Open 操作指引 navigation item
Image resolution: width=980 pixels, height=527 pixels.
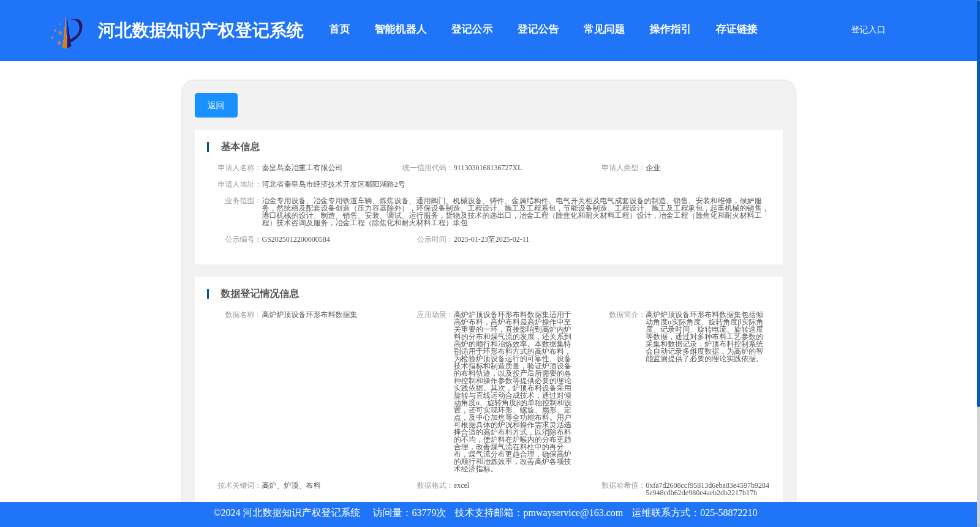[x=670, y=29]
